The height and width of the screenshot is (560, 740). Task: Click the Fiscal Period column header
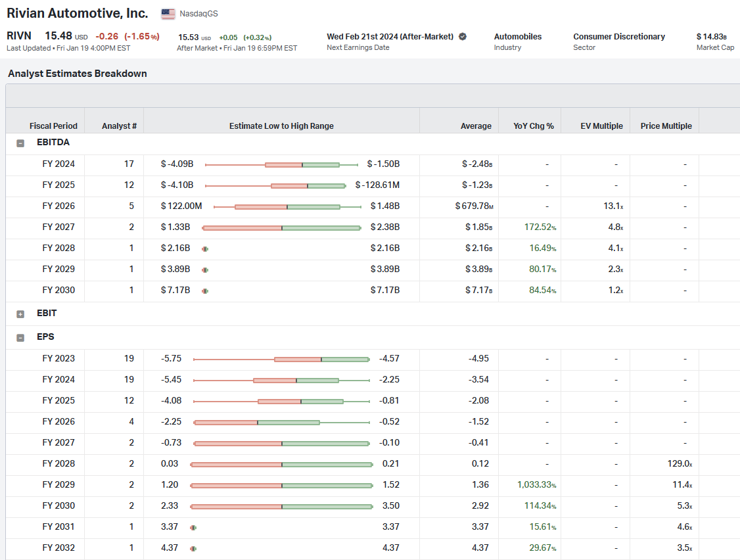[x=53, y=126]
